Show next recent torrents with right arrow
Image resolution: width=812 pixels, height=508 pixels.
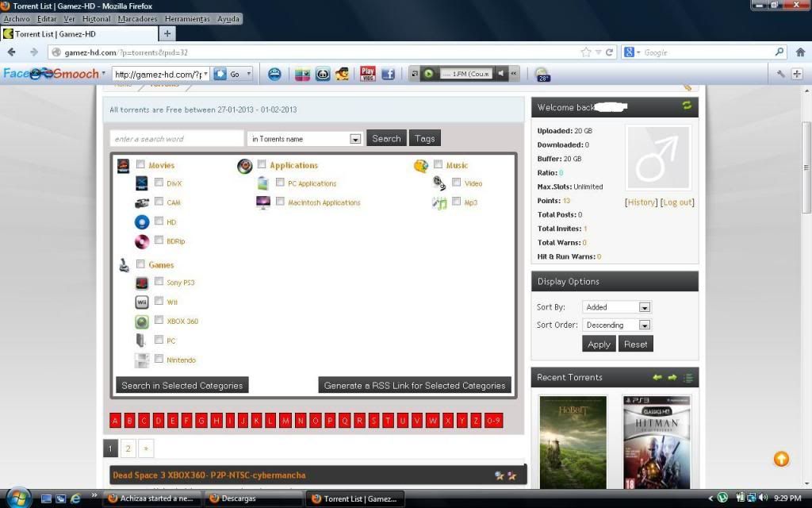[672, 377]
